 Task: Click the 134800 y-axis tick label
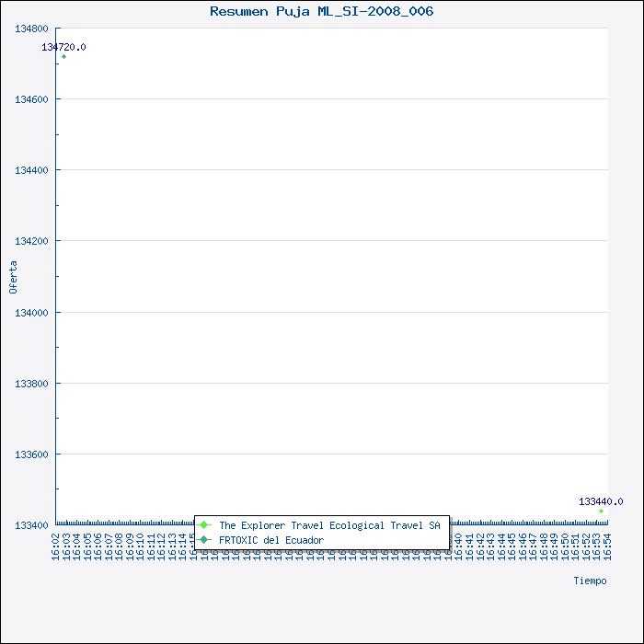(x=31, y=29)
